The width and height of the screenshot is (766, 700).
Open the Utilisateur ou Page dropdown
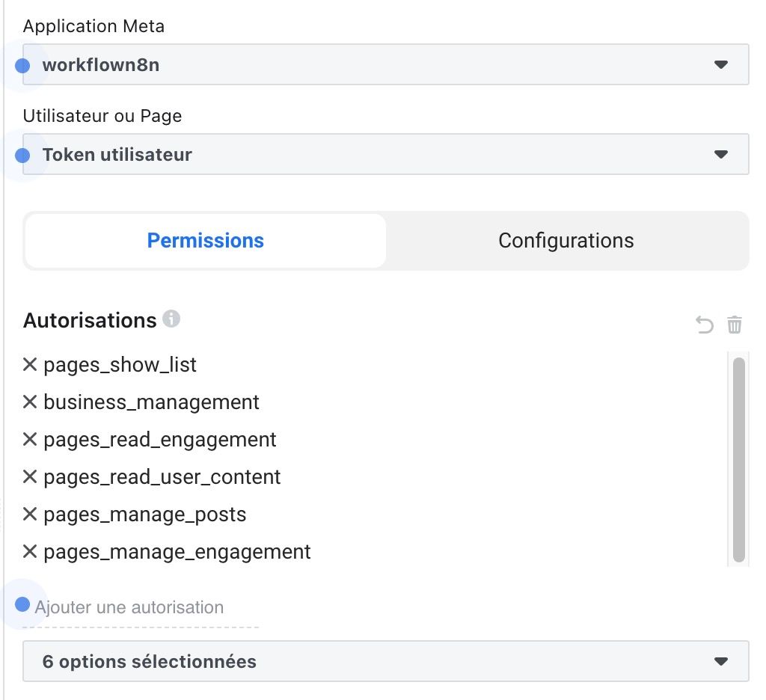coord(385,154)
